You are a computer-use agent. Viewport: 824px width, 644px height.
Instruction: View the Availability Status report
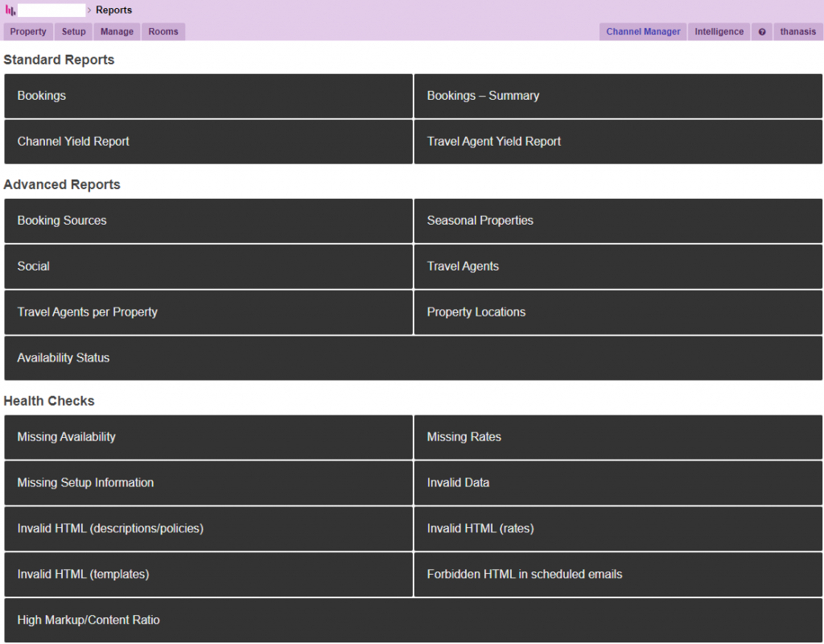413,358
